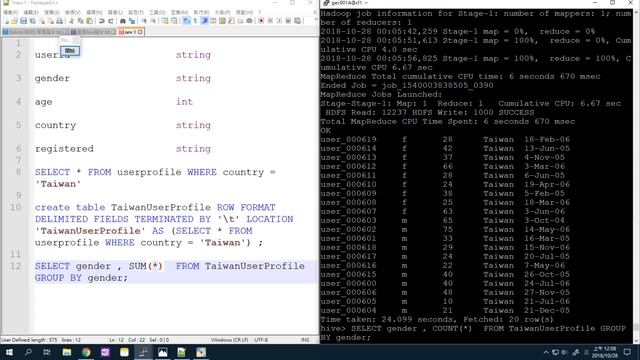This screenshot has width=640, height=360.
Task: Click Ln : 12 Col : 22 status field
Action: (127, 340)
